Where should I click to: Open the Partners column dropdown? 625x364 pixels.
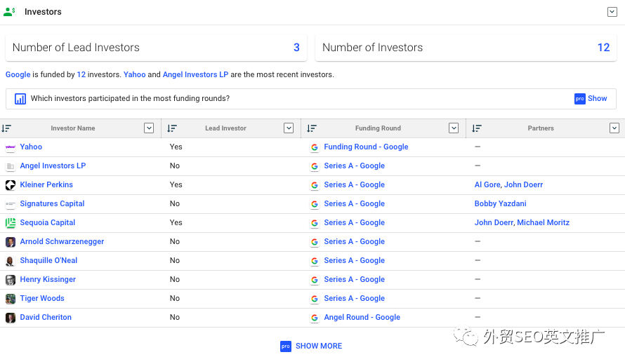(x=614, y=128)
